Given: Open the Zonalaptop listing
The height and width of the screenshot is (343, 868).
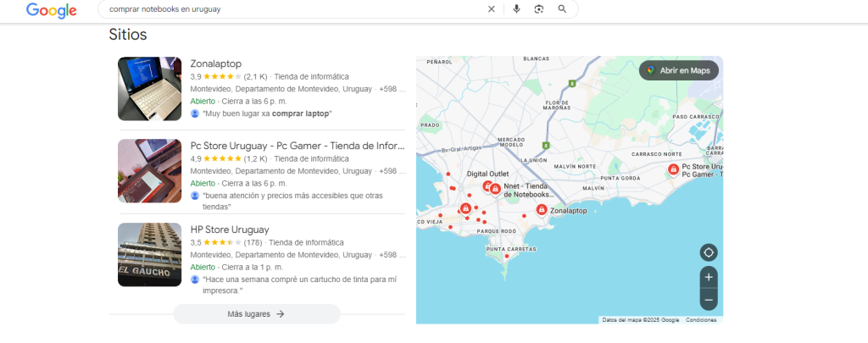Looking at the screenshot, I should pyautogui.click(x=216, y=63).
